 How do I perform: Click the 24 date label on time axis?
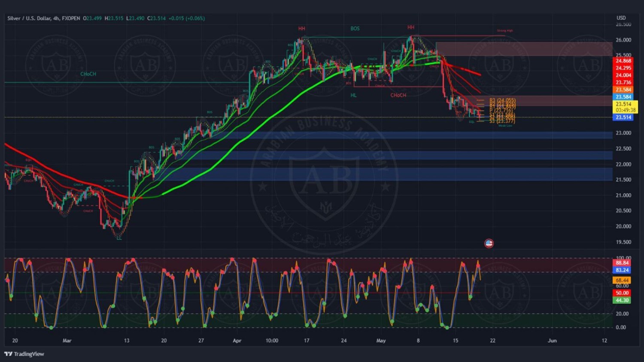[x=344, y=341]
